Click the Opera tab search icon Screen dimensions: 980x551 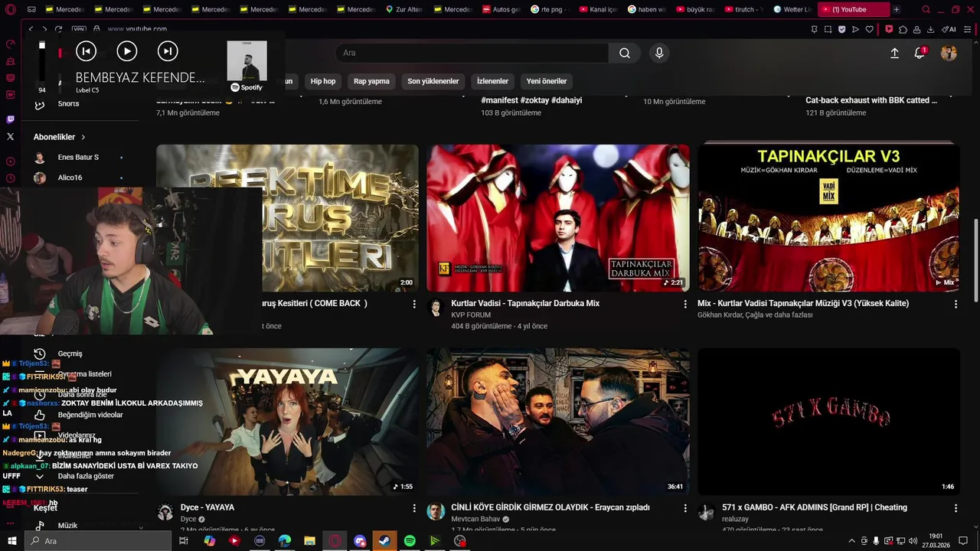point(926,9)
